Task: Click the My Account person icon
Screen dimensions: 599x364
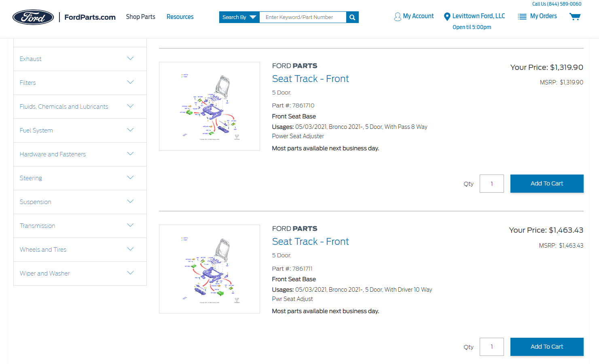Action: pos(398,17)
